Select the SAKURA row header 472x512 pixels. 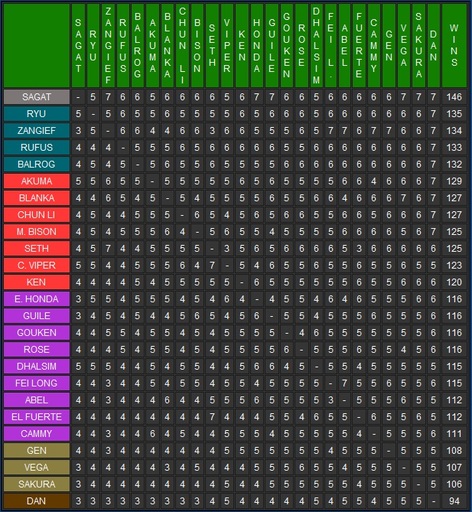tap(37, 484)
